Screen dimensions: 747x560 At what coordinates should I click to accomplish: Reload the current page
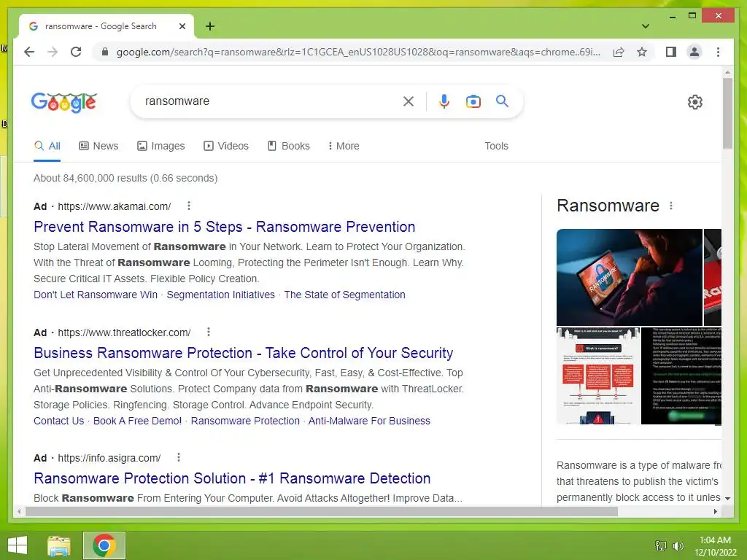click(x=76, y=52)
